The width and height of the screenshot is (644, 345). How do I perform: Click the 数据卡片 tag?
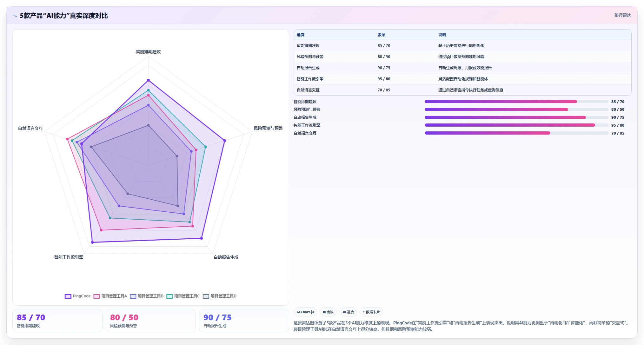371,312
